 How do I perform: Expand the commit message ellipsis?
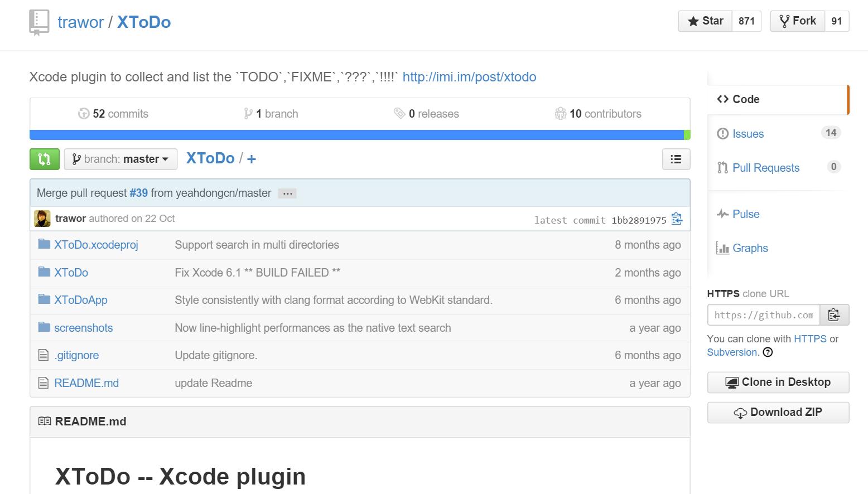(287, 193)
